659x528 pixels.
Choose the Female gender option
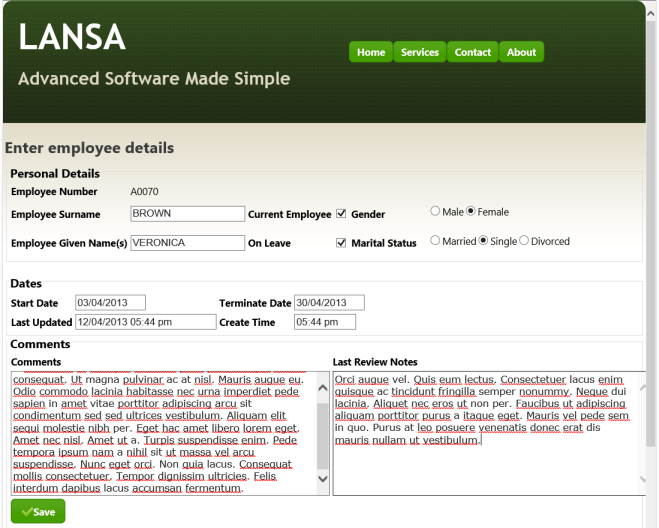point(472,212)
